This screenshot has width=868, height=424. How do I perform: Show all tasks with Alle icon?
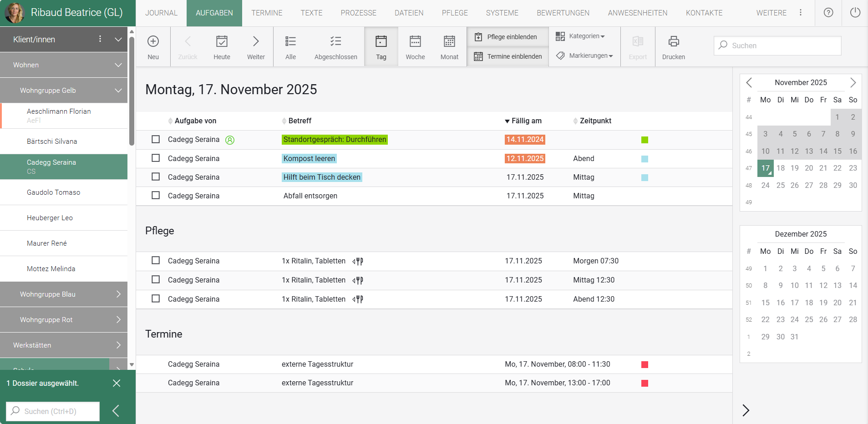(290, 42)
